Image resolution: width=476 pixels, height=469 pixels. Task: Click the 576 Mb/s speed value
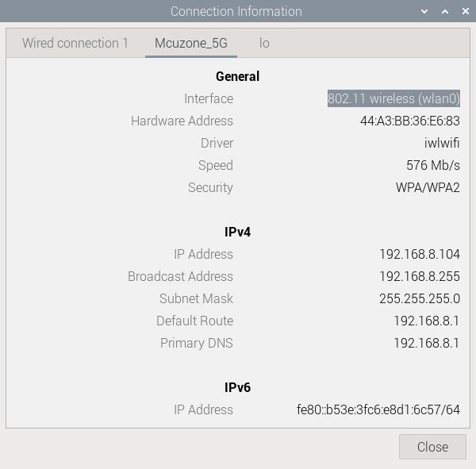432,166
